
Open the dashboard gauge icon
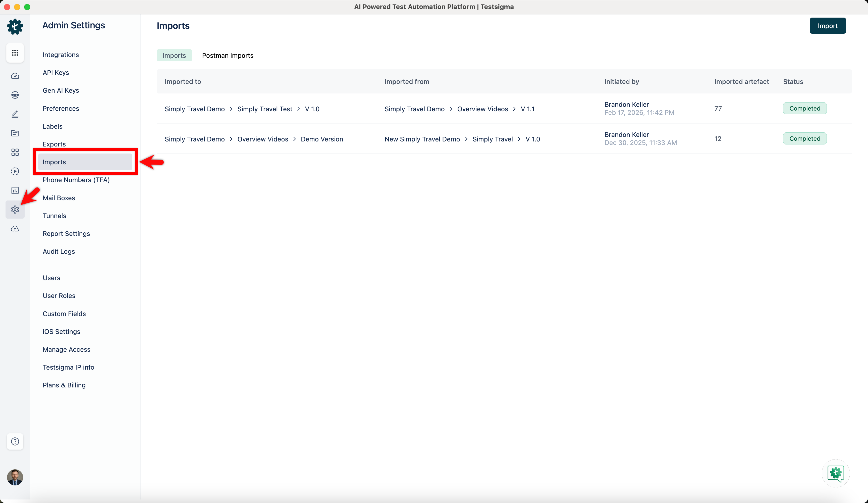pos(15,76)
